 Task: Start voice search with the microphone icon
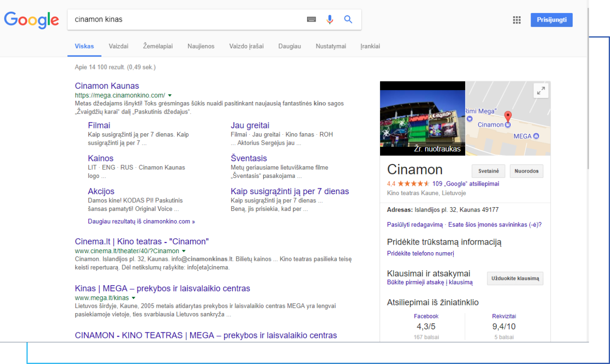click(330, 19)
